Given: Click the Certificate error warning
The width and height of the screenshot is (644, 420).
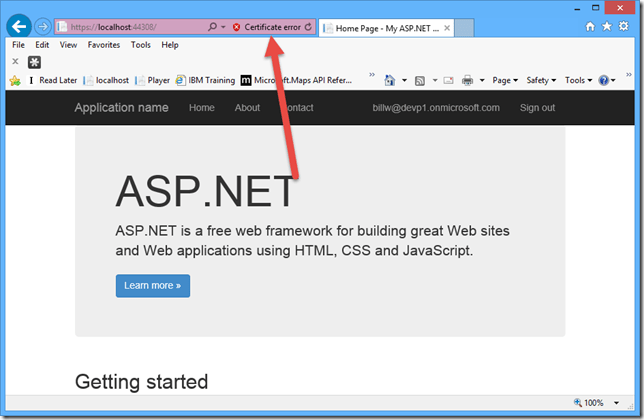Looking at the screenshot, I should click(x=266, y=27).
